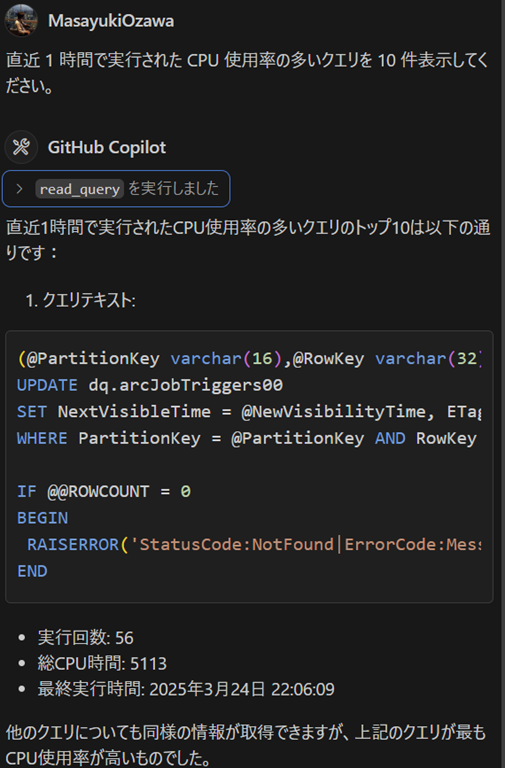Image resolution: width=505 pixels, height=768 pixels.
Task: Click the read_query tool name badge
Action: coord(79,189)
